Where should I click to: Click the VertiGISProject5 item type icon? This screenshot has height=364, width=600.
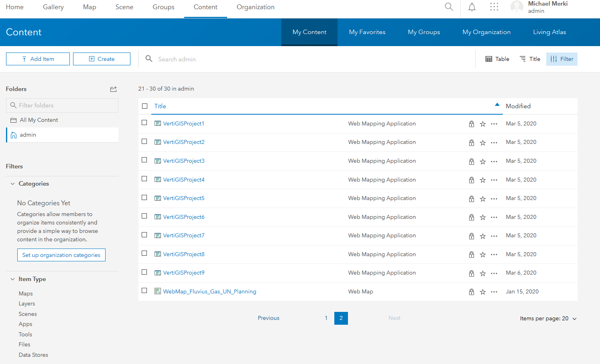coord(158,198)
